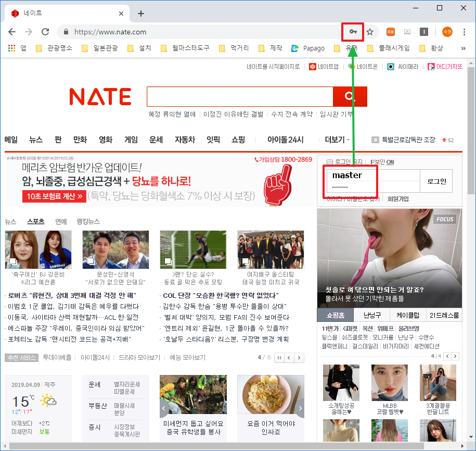Open the 일본관광 bookmark folder
The image size is (476, 451).
(100, 48)
